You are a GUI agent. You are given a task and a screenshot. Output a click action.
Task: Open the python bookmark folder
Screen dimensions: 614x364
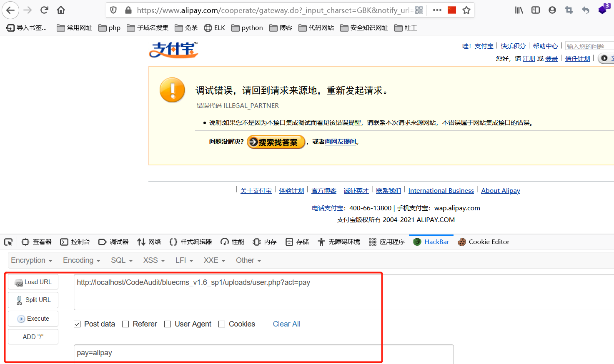click(x=247, y=28)
